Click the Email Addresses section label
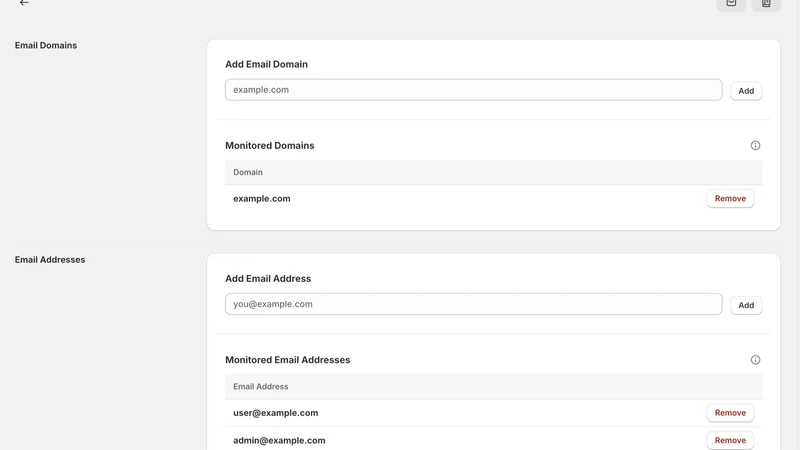The height and width of the screenshot is (450, 800). [50, 260]
